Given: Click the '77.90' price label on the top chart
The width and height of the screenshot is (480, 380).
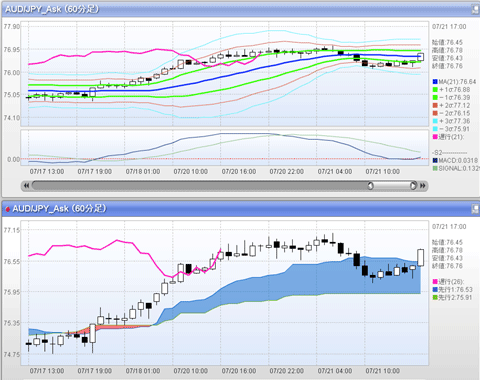Looking at the screenshot, I should tap(12, 26).
